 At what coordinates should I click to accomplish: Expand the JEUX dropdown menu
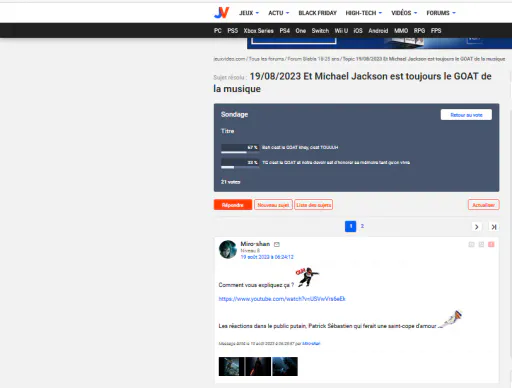tap(249, 13)
